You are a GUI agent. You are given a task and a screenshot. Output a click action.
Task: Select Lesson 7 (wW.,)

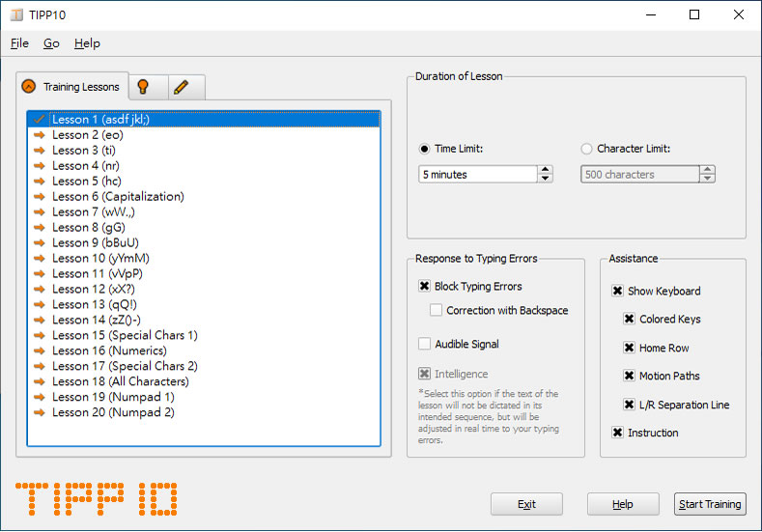point(204,211)
